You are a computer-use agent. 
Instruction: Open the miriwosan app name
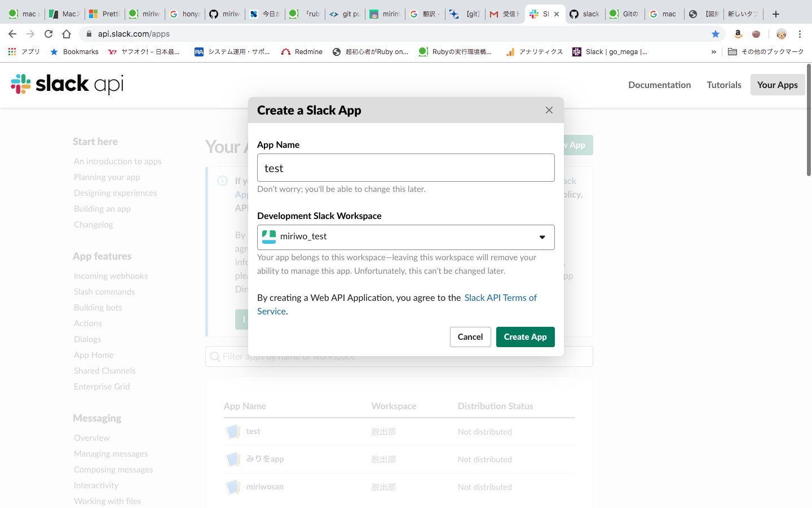pos(265,487)
